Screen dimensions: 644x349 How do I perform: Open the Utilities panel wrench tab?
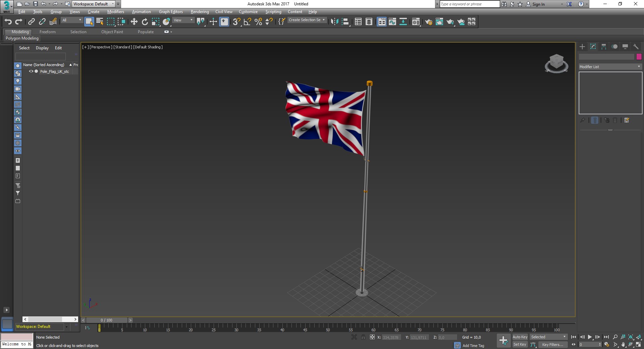636,47
